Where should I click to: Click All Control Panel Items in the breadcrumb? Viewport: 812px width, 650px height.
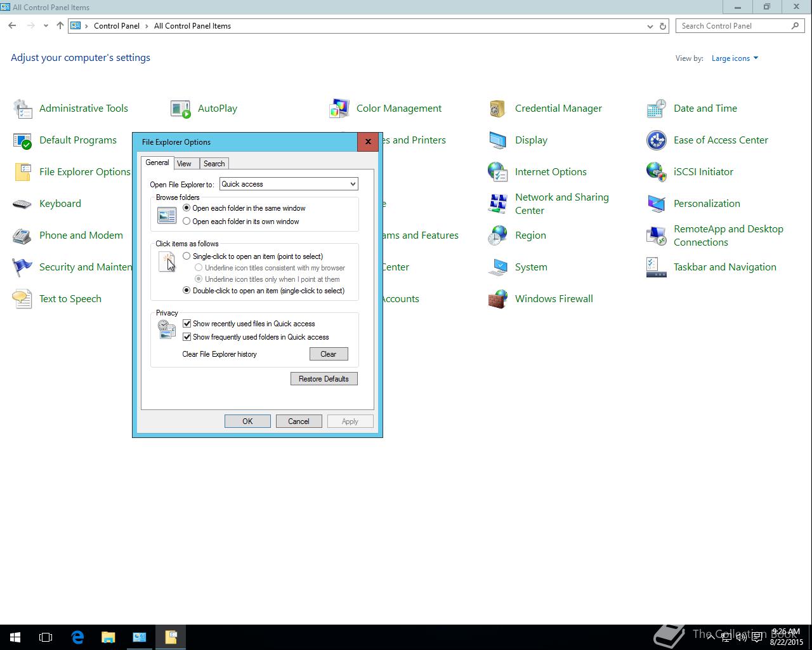pyautogui.click(x=192, y=26)
